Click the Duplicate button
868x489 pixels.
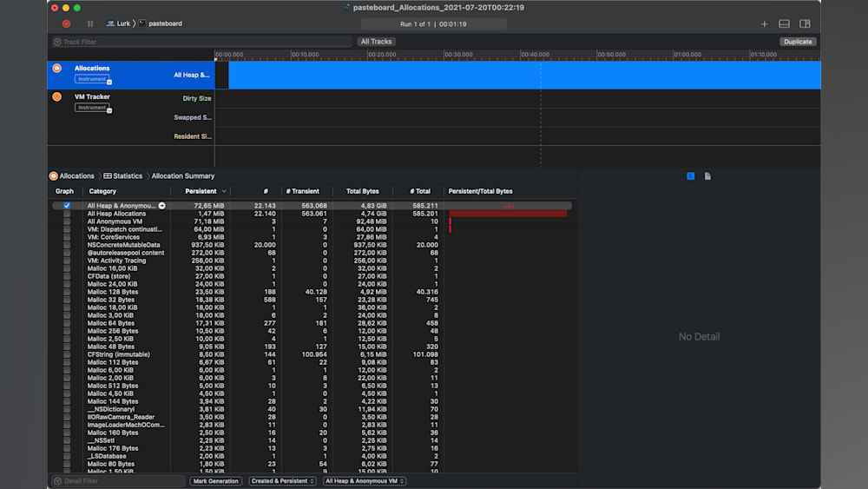click(x=798, y=42)
